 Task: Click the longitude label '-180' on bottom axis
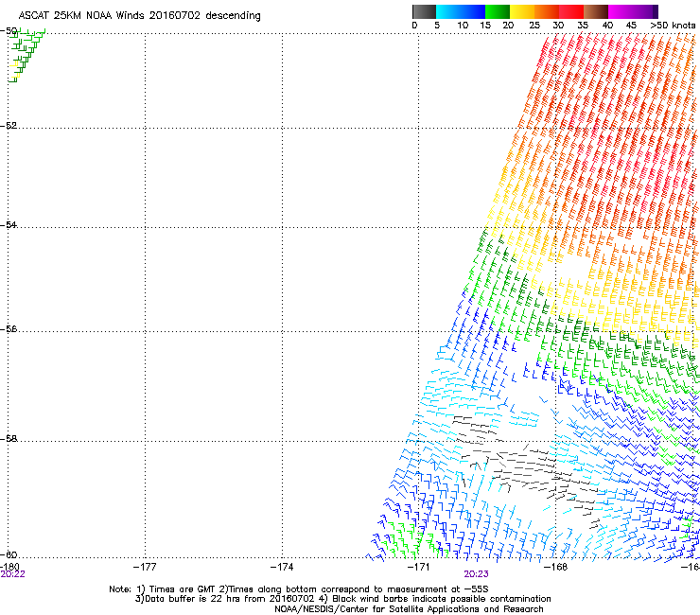coord(9,567)
